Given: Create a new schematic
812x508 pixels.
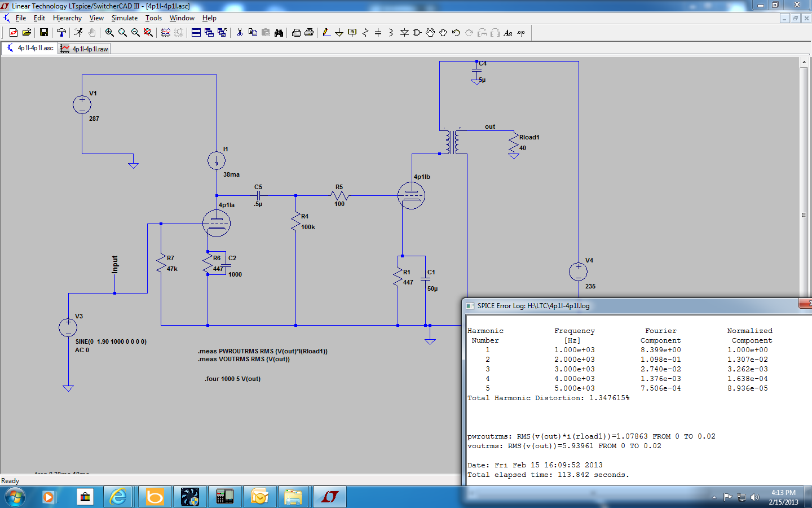Looking at the screenshot, I should point(14,33).
